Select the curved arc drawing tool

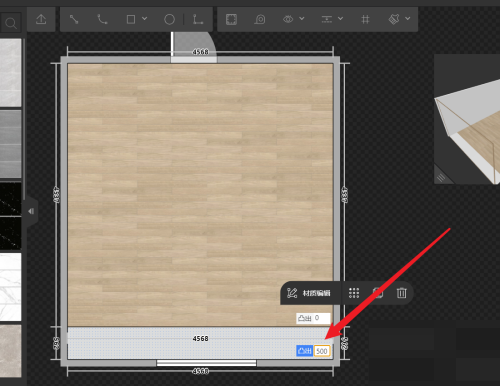tap(102, 19)
